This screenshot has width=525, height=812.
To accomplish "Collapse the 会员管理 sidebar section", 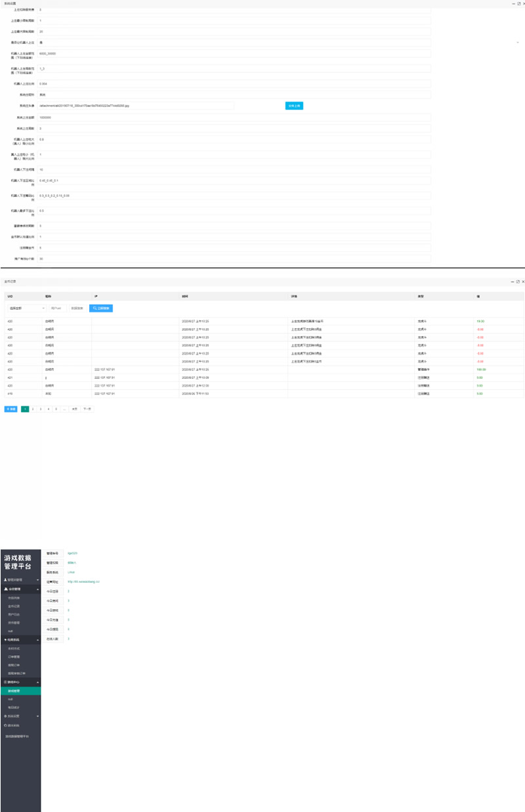I will 38,589.
